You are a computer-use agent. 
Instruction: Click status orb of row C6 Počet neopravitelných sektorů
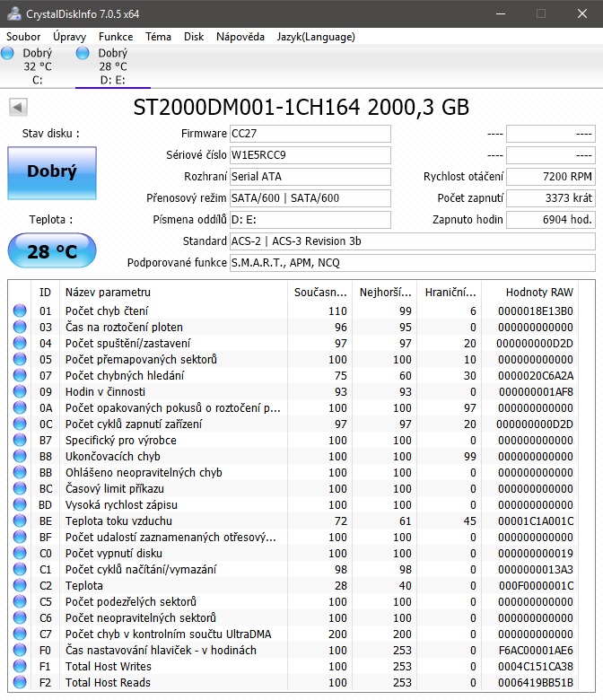point(20,617)
